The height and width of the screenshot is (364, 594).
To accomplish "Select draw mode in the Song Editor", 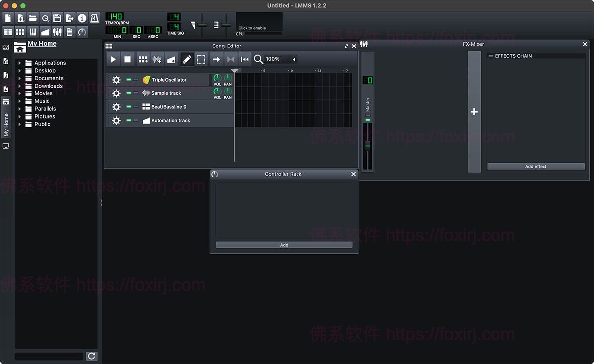I will [x=187, y=59].
